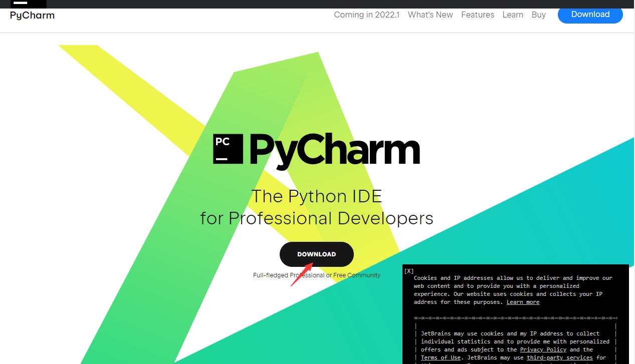Open the Learn more cookie link
635x364 pixels.
pos(523,302)
